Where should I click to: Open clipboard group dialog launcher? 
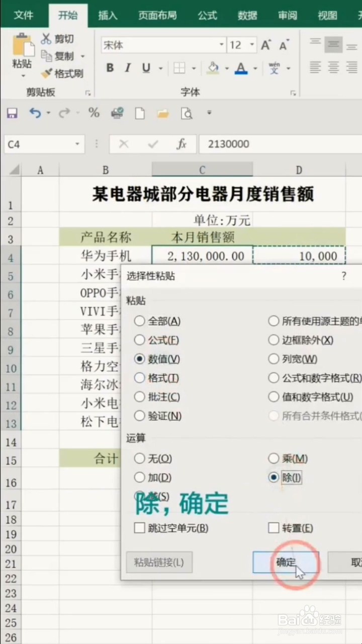[x=88, y=93]
